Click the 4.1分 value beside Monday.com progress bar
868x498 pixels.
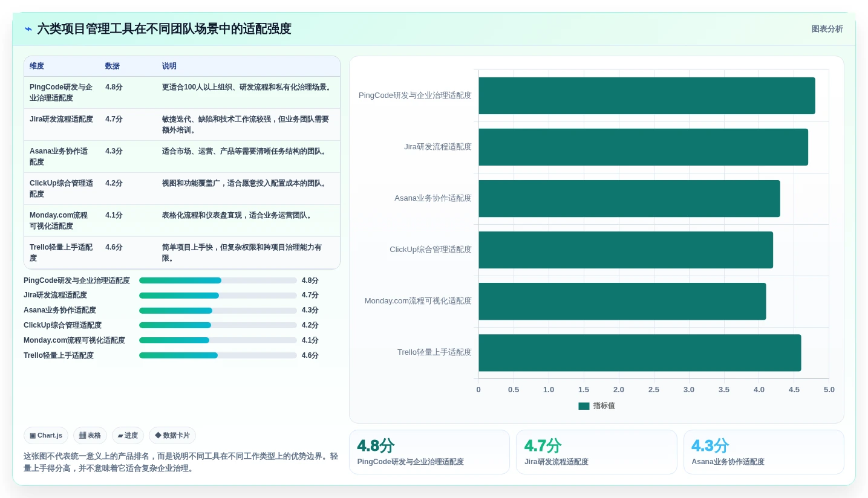coord(310,340)
